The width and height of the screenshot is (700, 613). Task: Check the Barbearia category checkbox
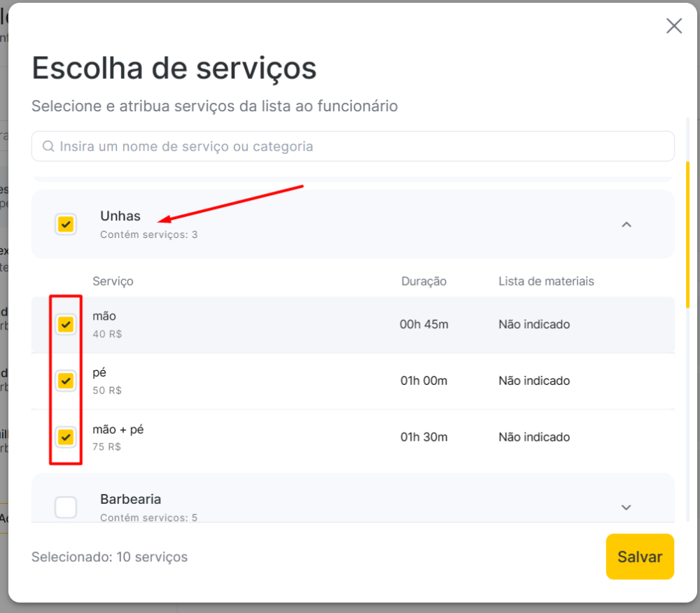[x=66, y=507]
